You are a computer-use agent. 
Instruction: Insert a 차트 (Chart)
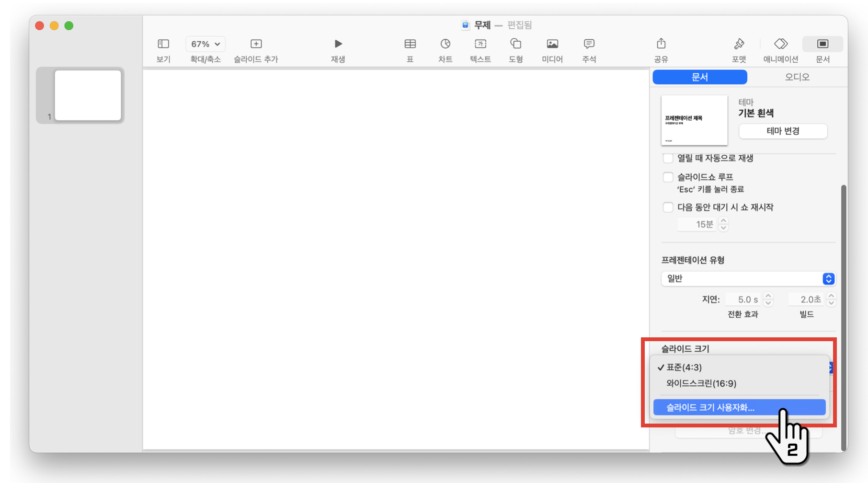[x=445, y=49]
